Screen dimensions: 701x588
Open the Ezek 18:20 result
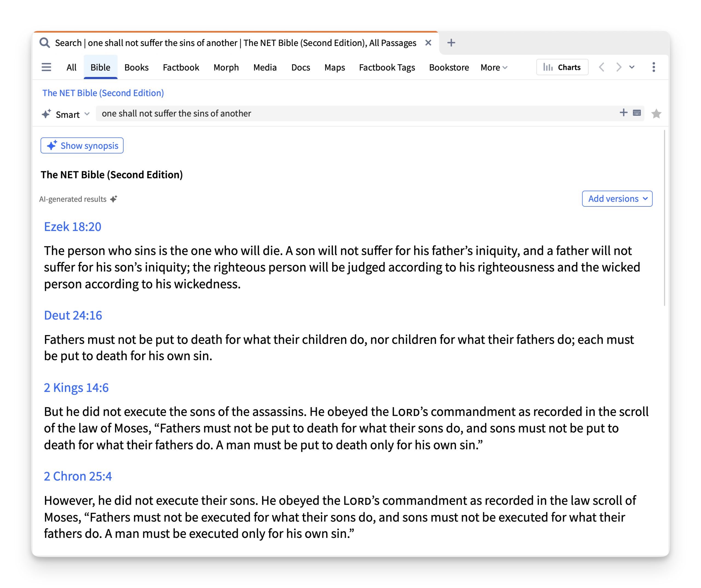coord(73,227)
